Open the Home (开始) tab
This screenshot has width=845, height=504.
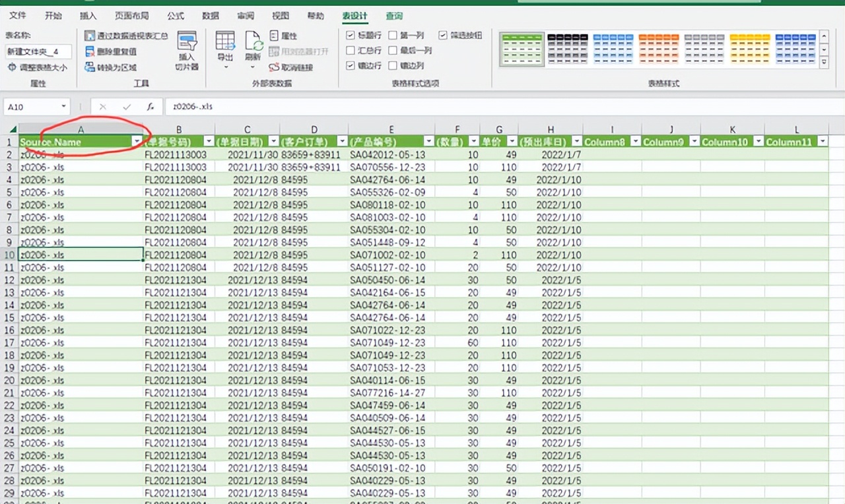tap(53, 15)
